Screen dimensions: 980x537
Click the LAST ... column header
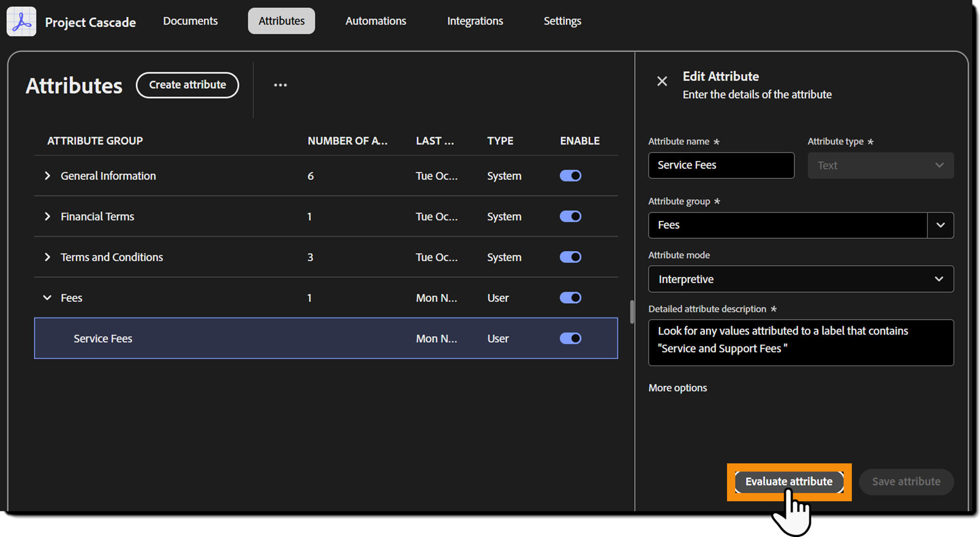pyautogui.click(x=435, y=141)
